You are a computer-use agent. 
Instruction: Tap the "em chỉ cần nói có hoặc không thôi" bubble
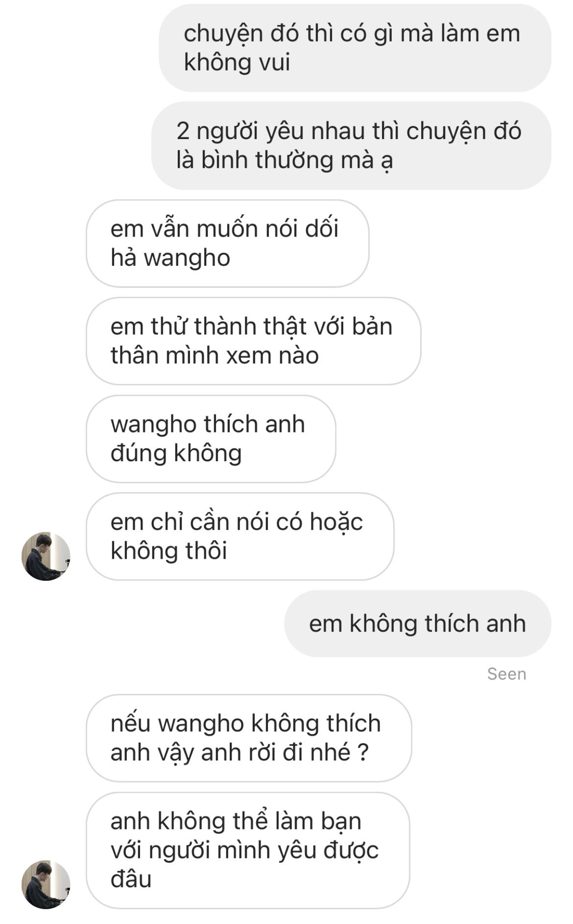(240, 537)
